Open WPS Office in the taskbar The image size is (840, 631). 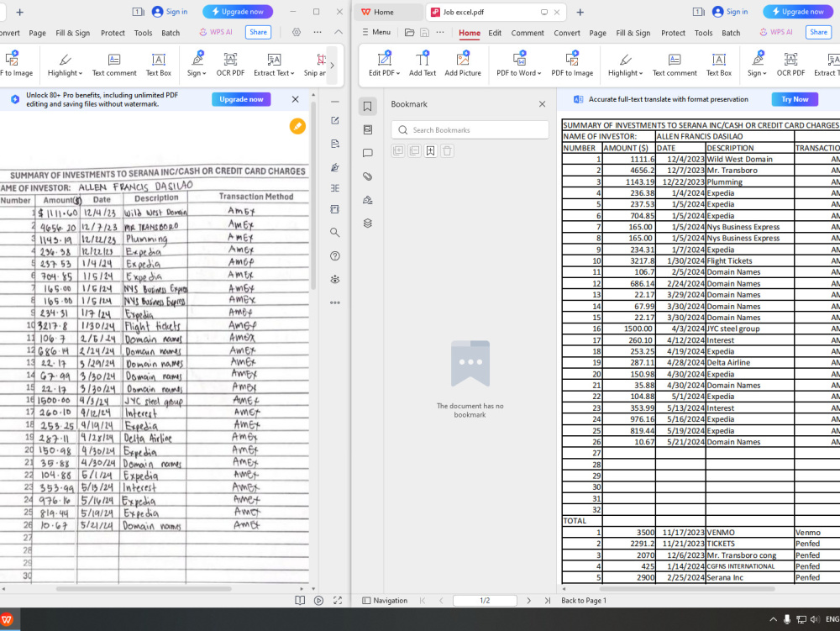point(7,620)
